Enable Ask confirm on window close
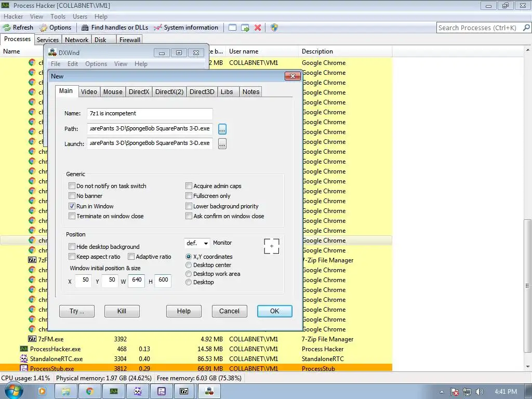 click(189, 216)
